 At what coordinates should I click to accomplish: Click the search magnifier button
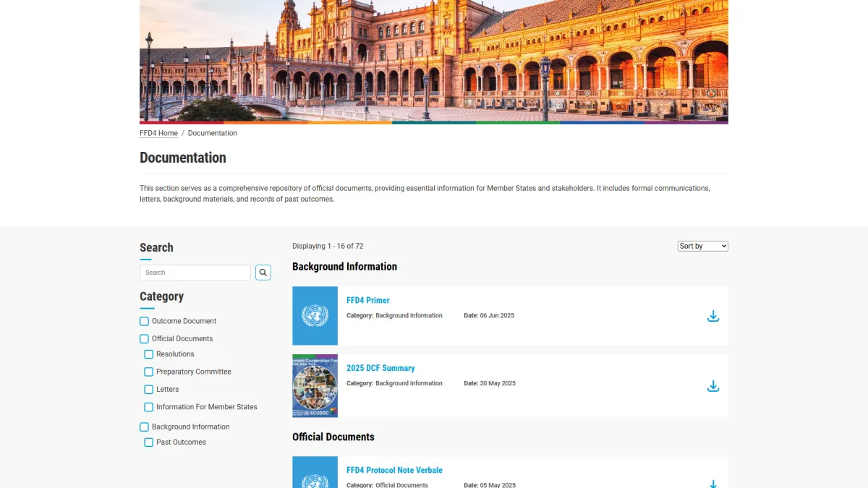(x=263, y=273)
